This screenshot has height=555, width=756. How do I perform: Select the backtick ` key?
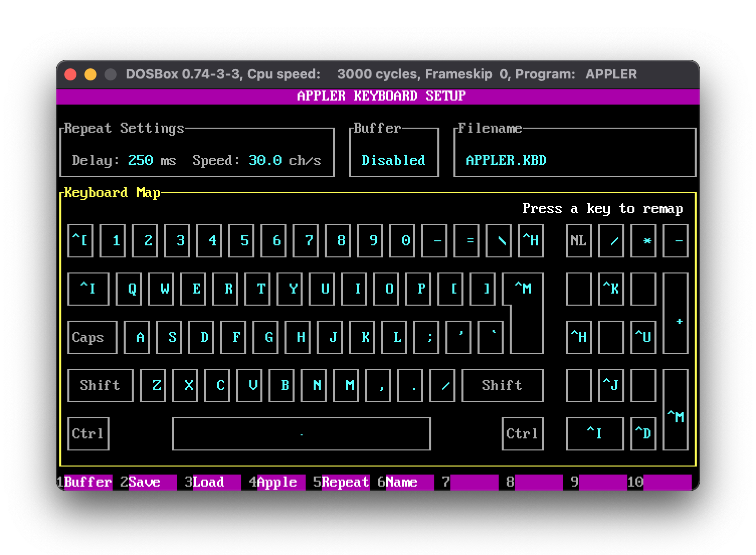[491, 337]
